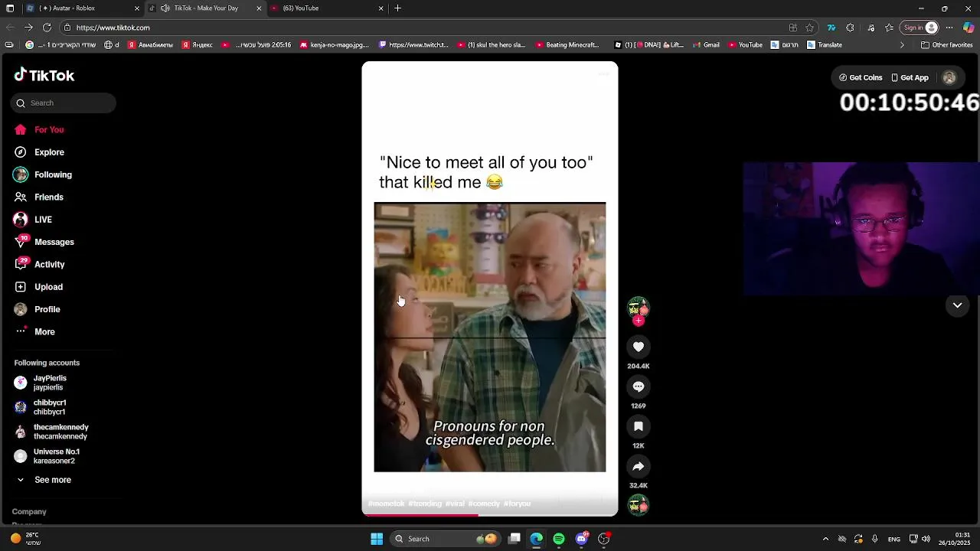Click the #memetok hashtag
The height and width of the screenshot is (551, 980).
(387, 504)
